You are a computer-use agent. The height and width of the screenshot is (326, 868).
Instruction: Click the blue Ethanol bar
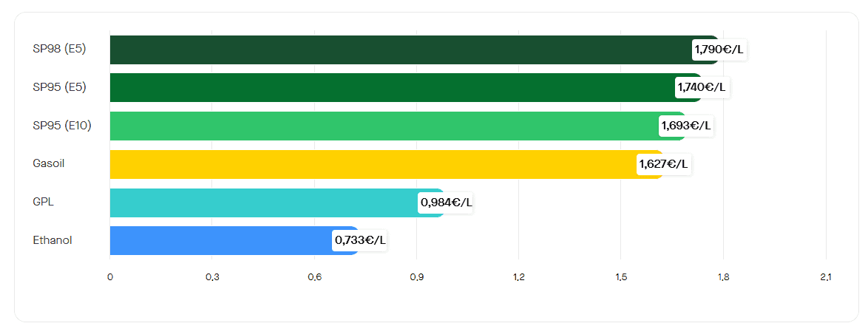pos(220,240)
